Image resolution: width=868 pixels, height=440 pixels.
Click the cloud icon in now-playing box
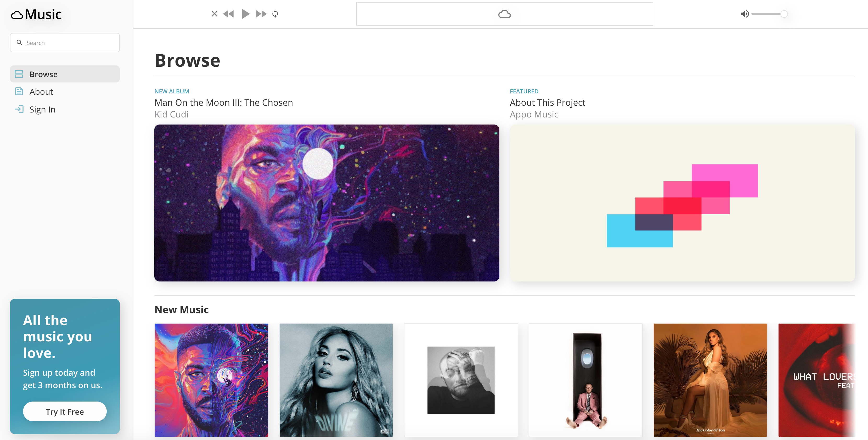[504, 14]
